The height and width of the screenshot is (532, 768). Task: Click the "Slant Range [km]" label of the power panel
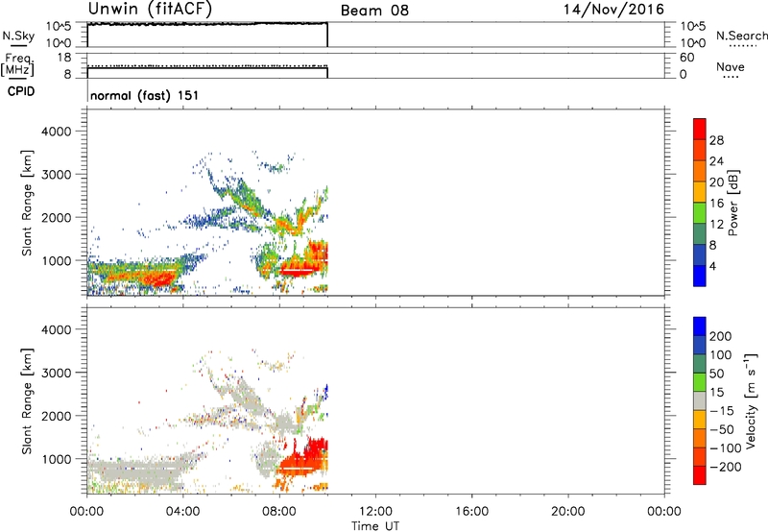tap(27, 203)
